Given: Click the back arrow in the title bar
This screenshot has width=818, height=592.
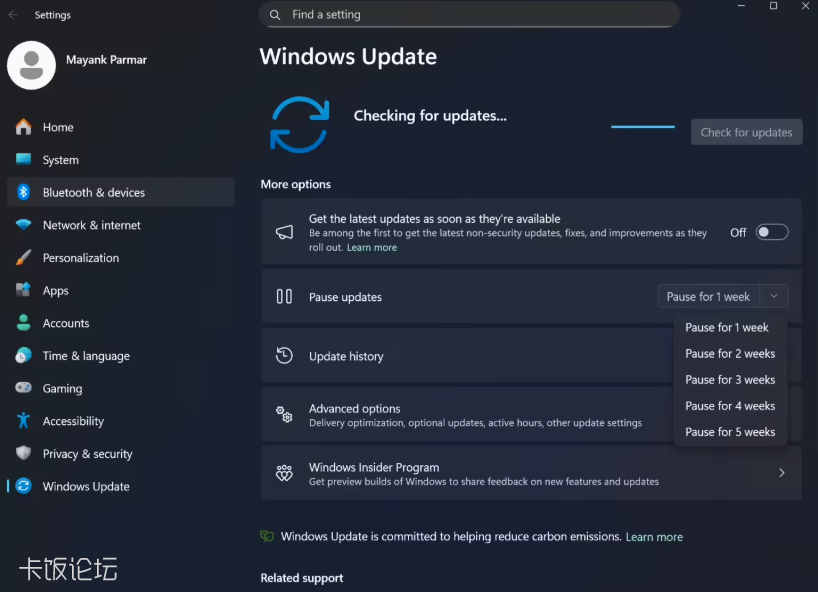Looking at the screenshot, I should pos(14,15).
